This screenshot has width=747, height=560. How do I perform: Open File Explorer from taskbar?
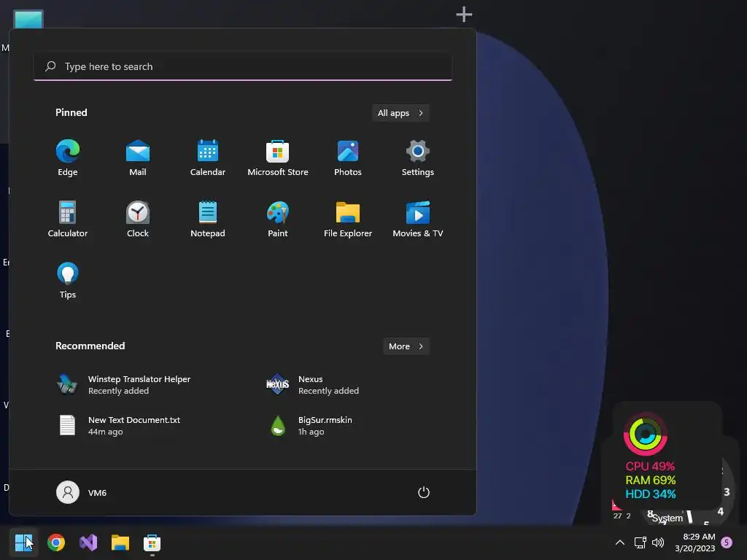click(120, 542)
